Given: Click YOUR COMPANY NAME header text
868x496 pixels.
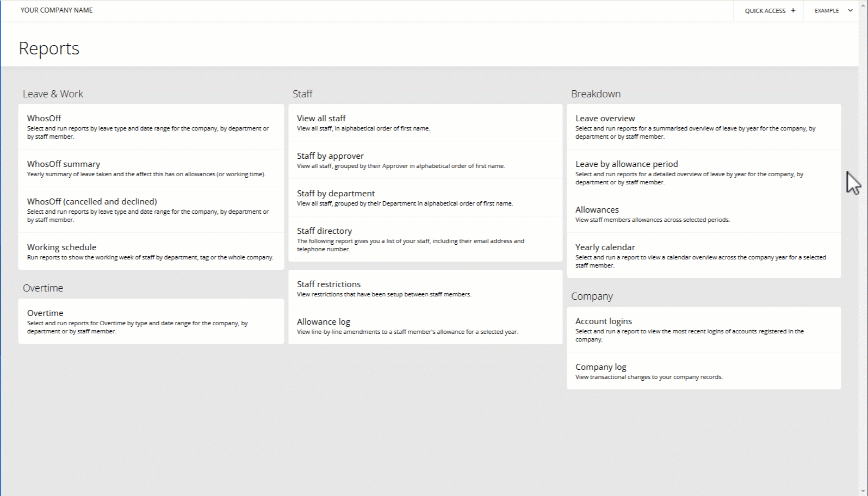Looking at the screenshot, I should tap(57, 10).
